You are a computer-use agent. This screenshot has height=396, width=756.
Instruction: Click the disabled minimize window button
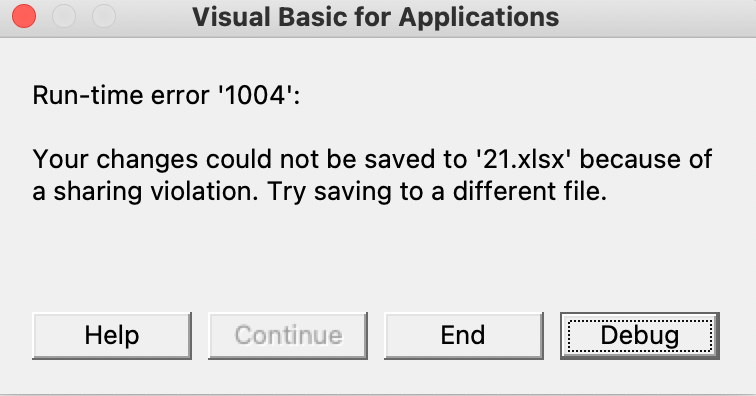[64, 16]
